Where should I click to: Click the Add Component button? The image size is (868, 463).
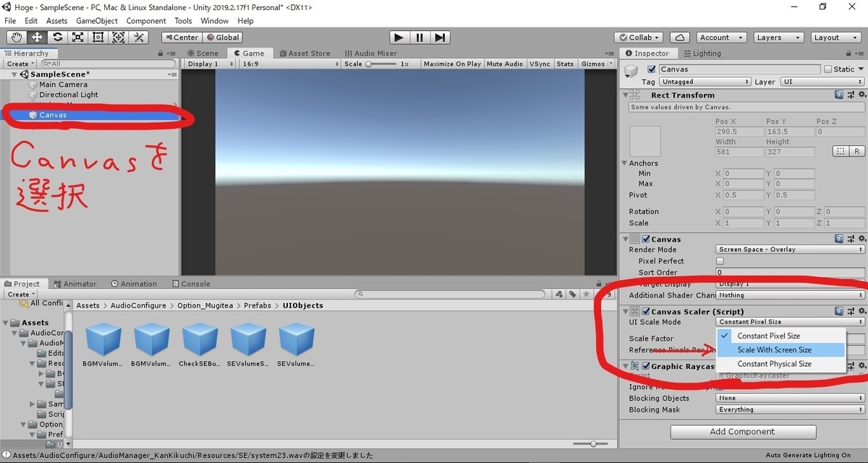pos(743,431)
